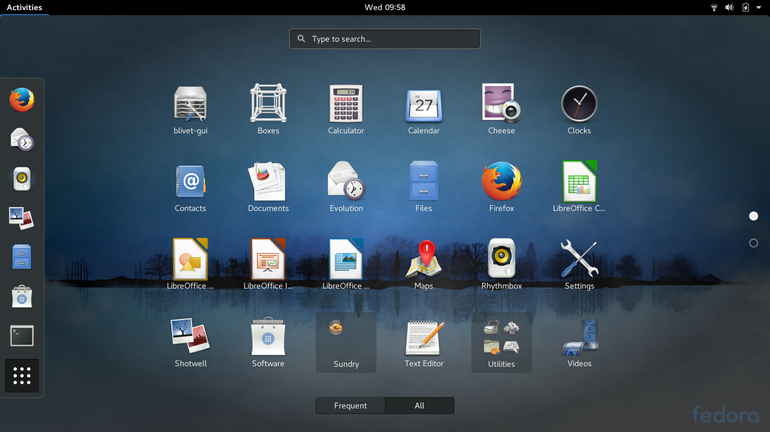Open Evolution from the app grid

point(346,187)
